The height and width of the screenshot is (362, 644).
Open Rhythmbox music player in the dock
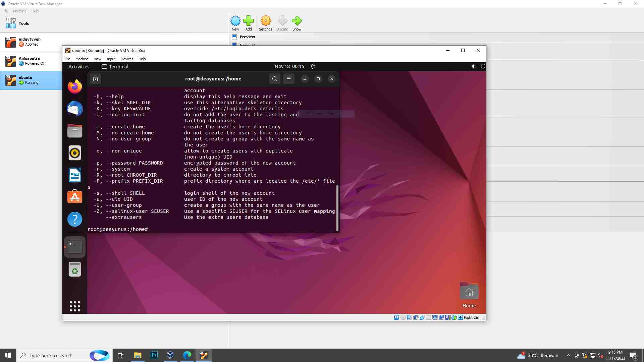coord(75,153)
